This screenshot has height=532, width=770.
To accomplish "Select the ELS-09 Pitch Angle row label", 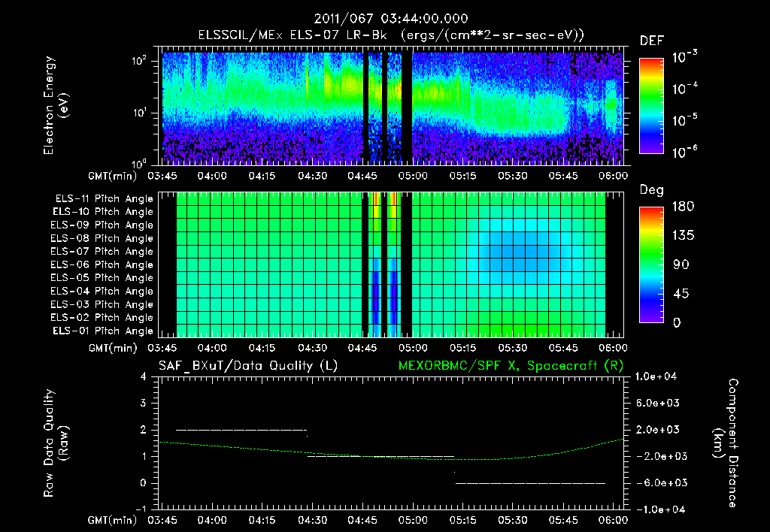I will point(102,225).
